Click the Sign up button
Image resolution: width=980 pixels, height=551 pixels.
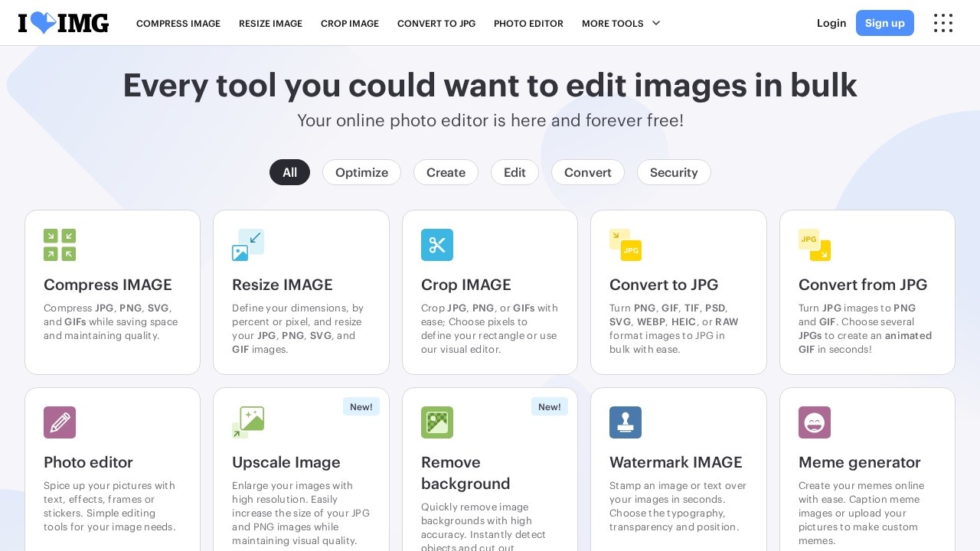[884, 23]
